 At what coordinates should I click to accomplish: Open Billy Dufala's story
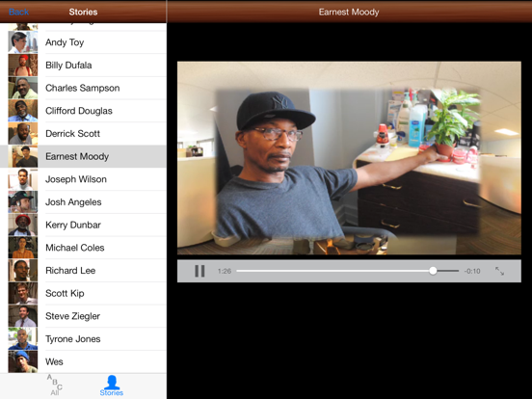click(83, 66)
